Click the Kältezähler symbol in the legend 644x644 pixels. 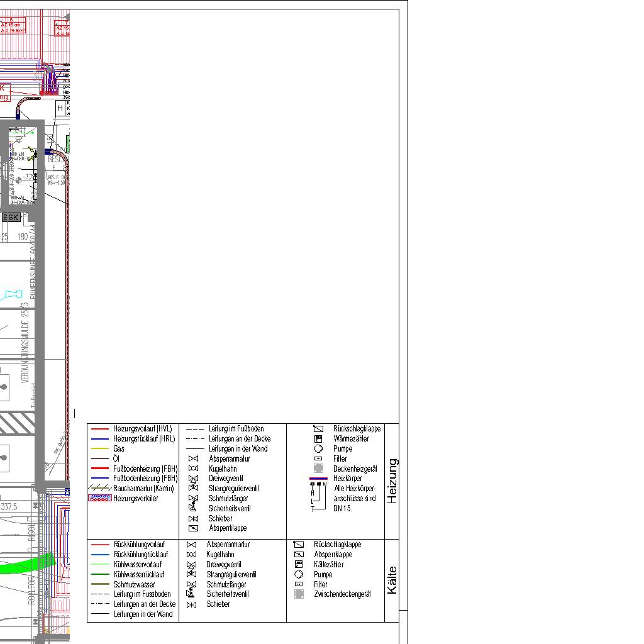point(299,564)
